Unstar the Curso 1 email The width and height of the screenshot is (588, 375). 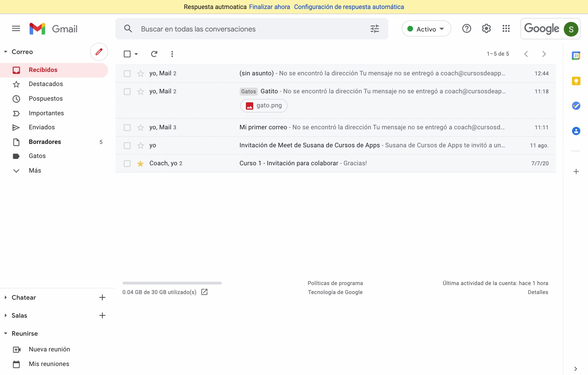pyautogui.click(x=140, y=164)
